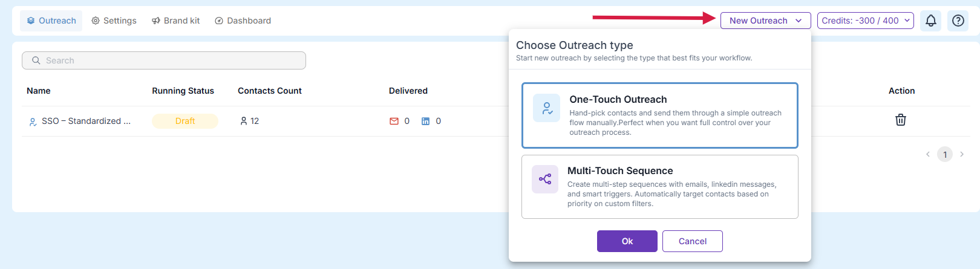Go to next page chevron

pyautogui.click(x=961, y=154)
